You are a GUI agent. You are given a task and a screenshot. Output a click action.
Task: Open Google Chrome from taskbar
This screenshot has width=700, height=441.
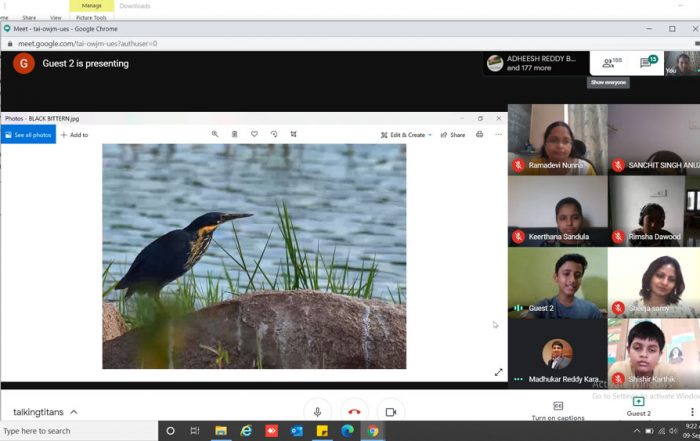[x=373, y=431]
